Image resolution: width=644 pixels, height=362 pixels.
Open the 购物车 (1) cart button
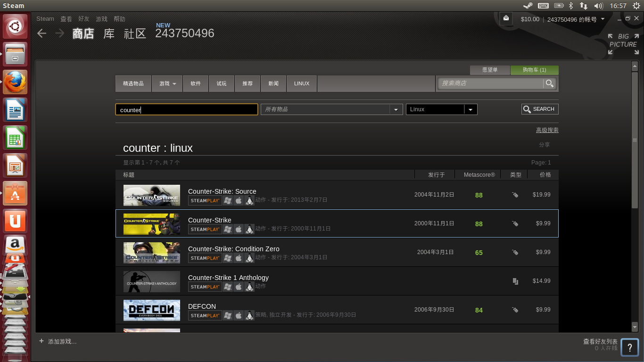click(534, 70)
